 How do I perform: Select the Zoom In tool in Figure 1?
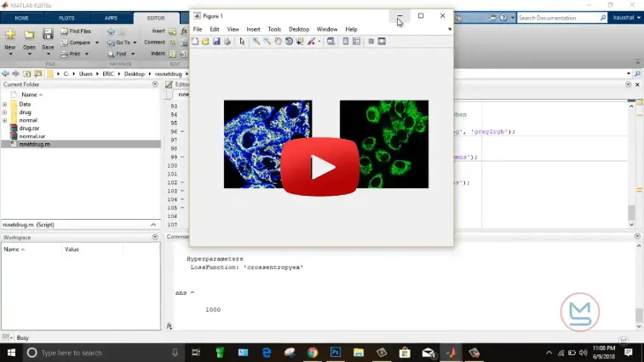click(256, 42)
